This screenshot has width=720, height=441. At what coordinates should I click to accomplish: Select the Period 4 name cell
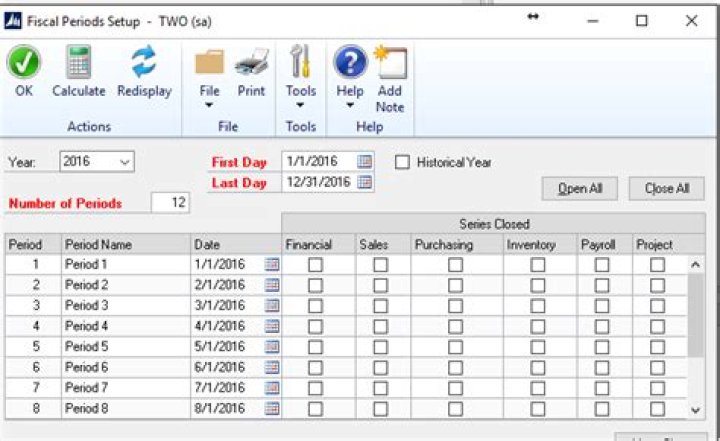point(125,326)
